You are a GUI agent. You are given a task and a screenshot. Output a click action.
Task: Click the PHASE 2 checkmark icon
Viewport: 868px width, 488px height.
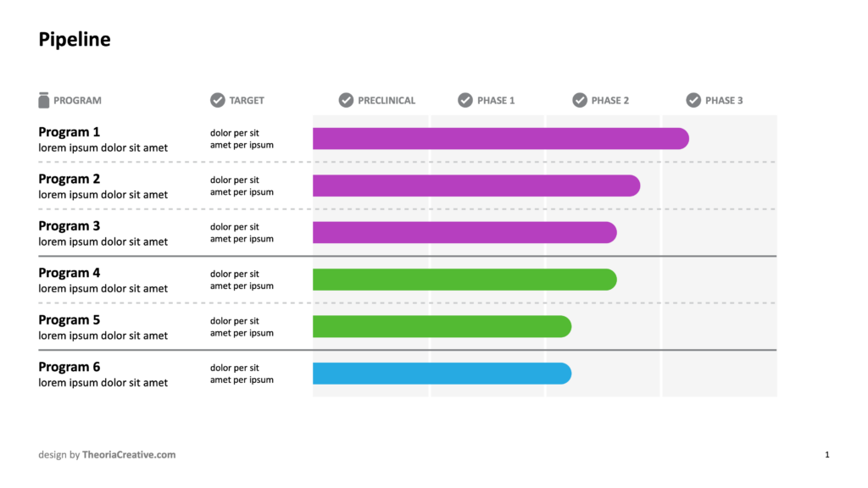(x=580, y=100)
